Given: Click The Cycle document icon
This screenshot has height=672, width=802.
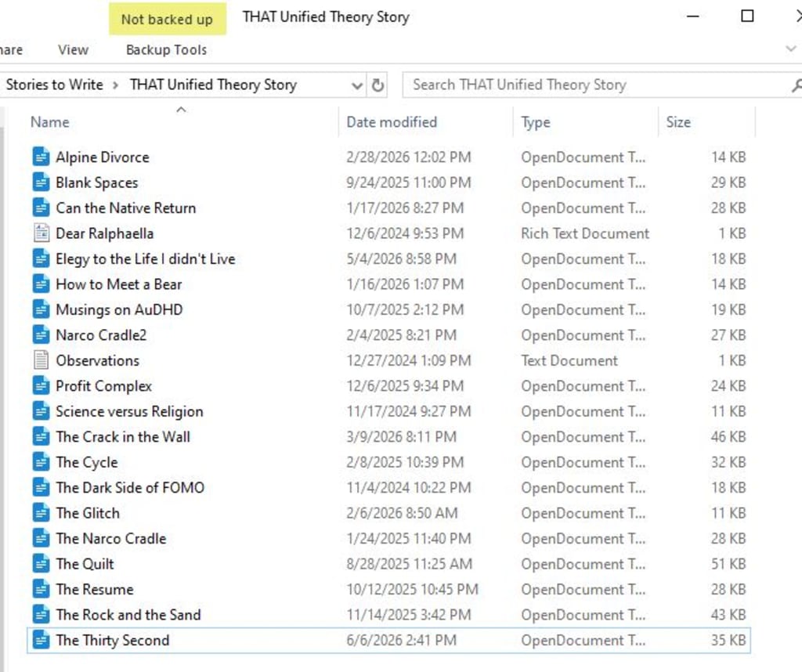Looking at the screenshot, I should click(41, 462).
